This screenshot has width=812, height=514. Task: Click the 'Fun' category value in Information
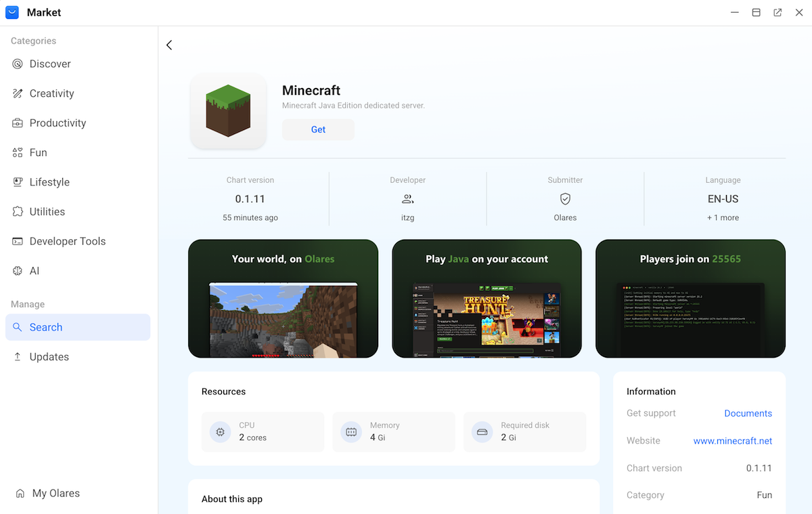click(x=764, y=495)
